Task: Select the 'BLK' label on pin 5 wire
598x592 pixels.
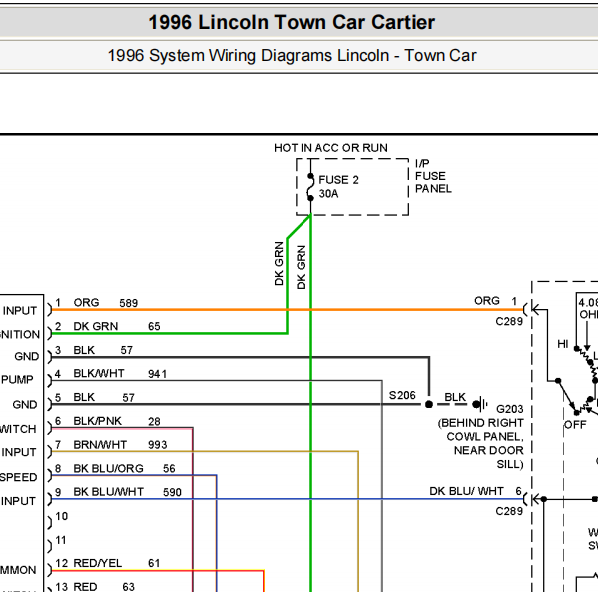Action: (84, 397)
